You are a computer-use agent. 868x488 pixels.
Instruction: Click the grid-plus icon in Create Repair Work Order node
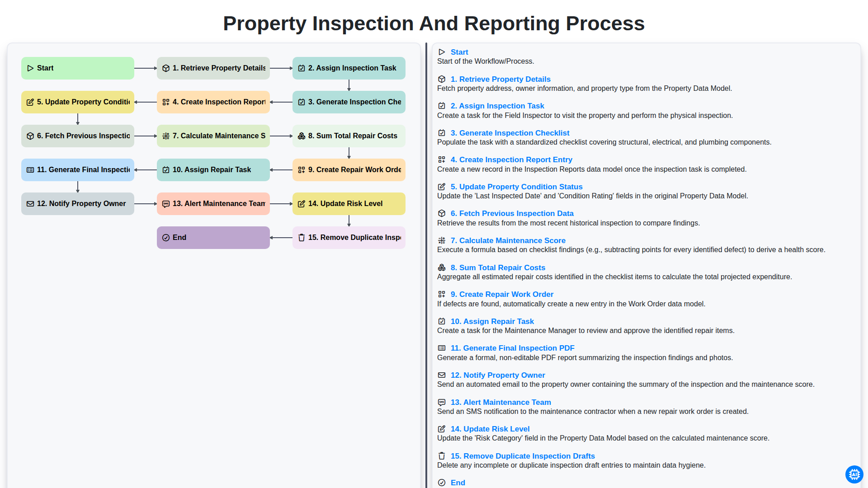point(302,170)
